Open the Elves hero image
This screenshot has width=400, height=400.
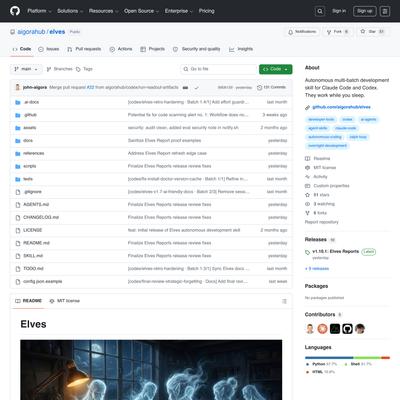click(151, 370)
